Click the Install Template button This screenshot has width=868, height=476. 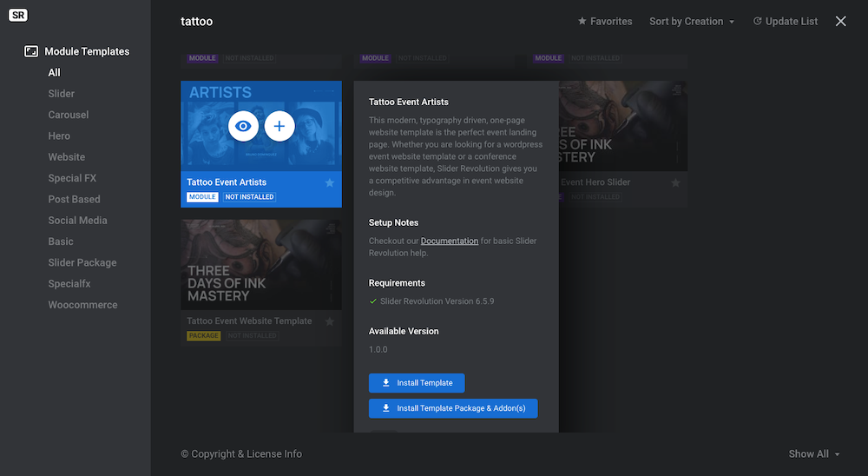coord(417,383)
